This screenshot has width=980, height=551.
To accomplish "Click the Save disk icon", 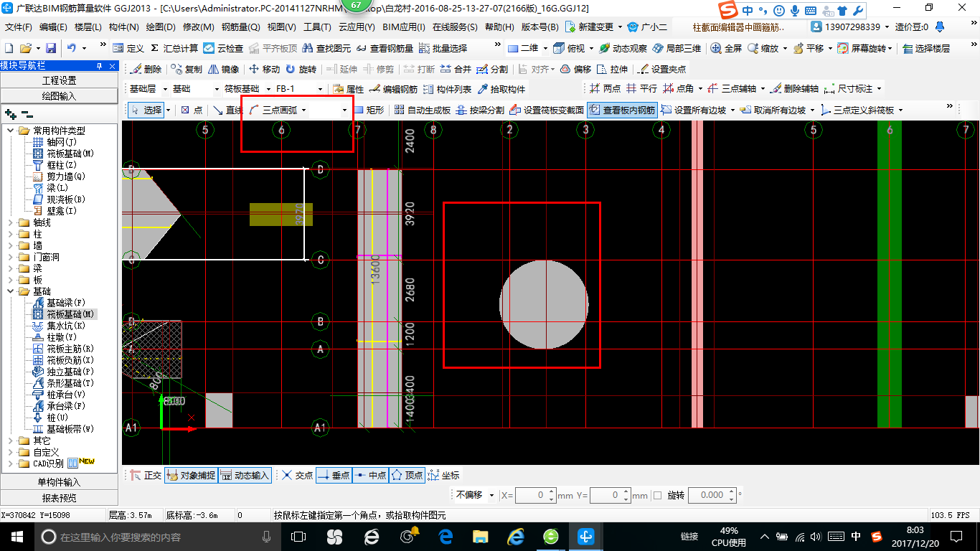I will click(x=51, y=48).
